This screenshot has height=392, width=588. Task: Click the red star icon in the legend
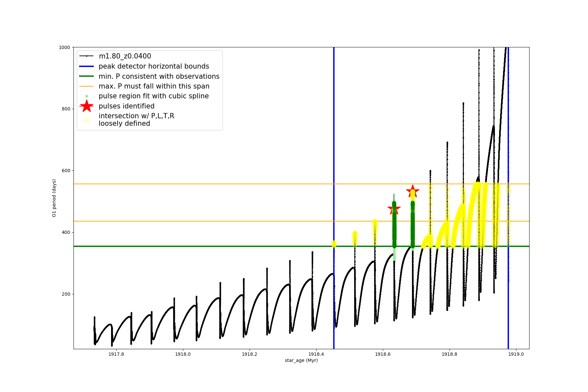click(x=87, y=106)
